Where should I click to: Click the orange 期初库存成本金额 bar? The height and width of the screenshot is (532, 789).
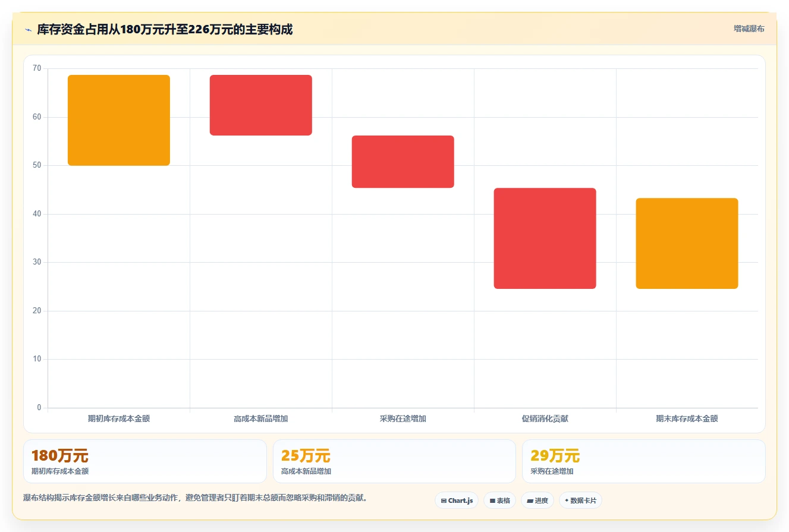pyautogui.click(x=119, y=120)
